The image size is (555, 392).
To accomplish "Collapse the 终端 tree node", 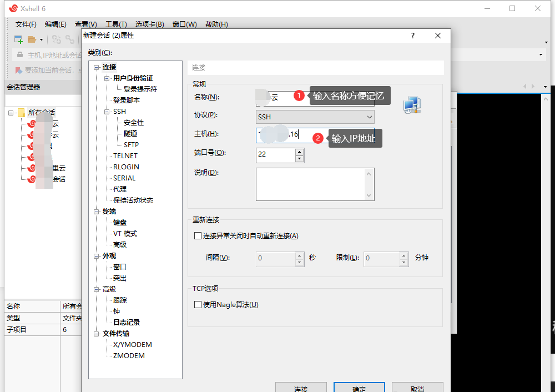I will [x=96, y=212].
